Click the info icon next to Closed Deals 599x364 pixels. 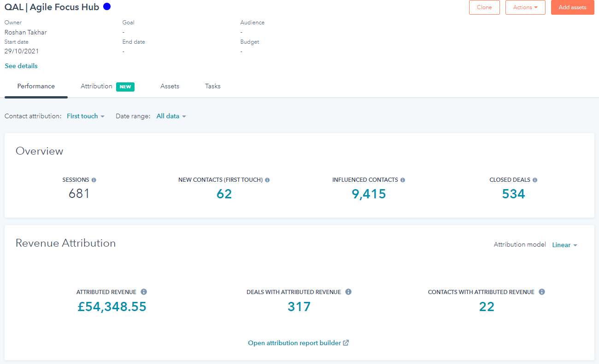535,180
